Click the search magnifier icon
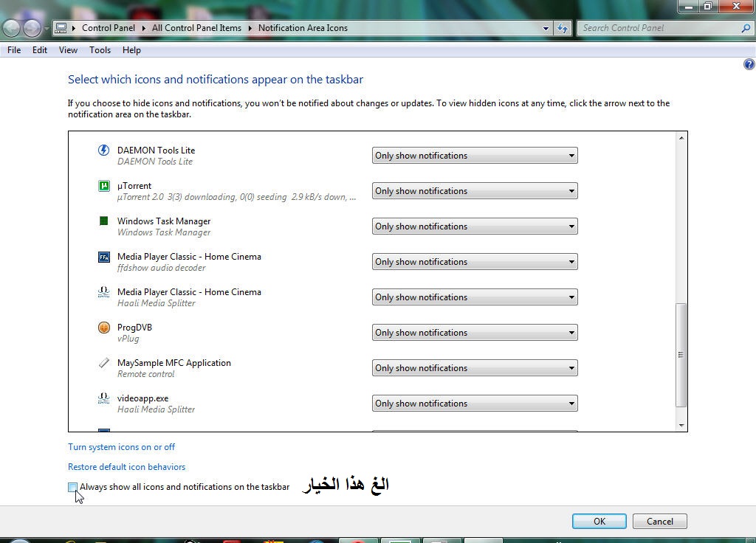The width and height of the screenshot is (756, 543). click(x=746, y=29)
